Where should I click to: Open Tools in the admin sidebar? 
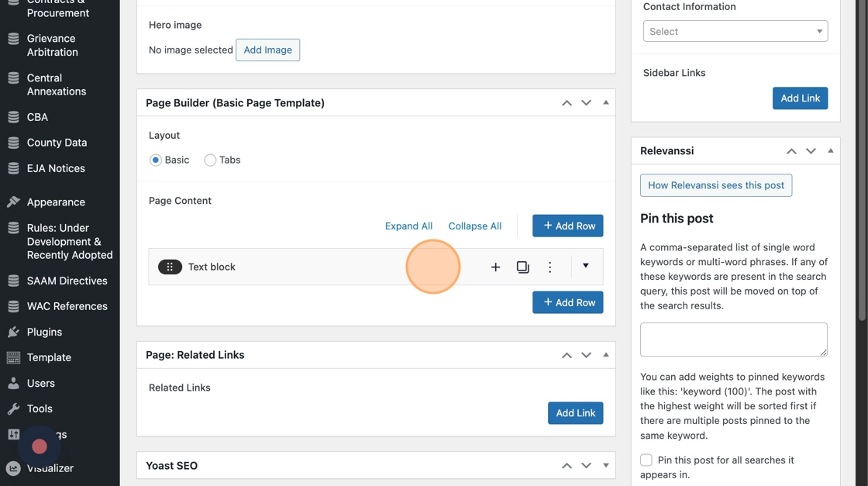click(x=40, y=408)
